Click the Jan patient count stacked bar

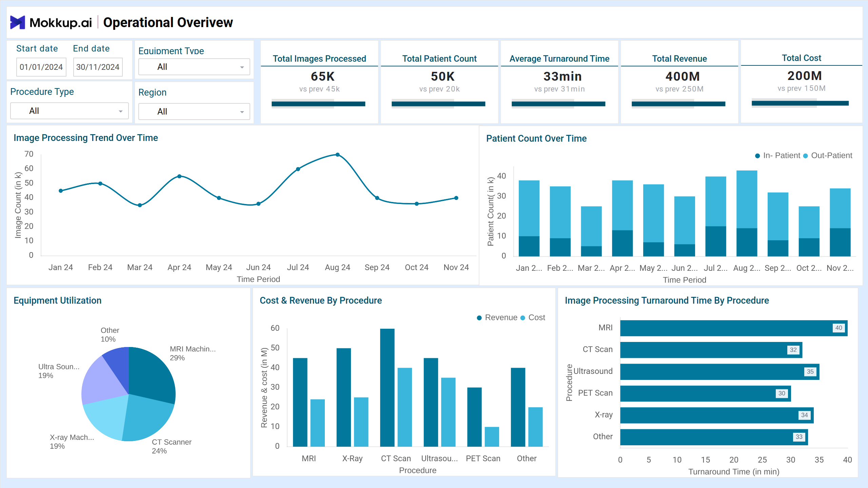click(529, 218)
